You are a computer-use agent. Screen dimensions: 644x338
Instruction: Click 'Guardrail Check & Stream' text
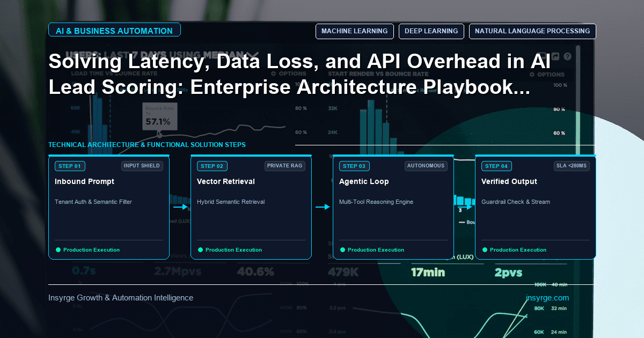point(516,202)
